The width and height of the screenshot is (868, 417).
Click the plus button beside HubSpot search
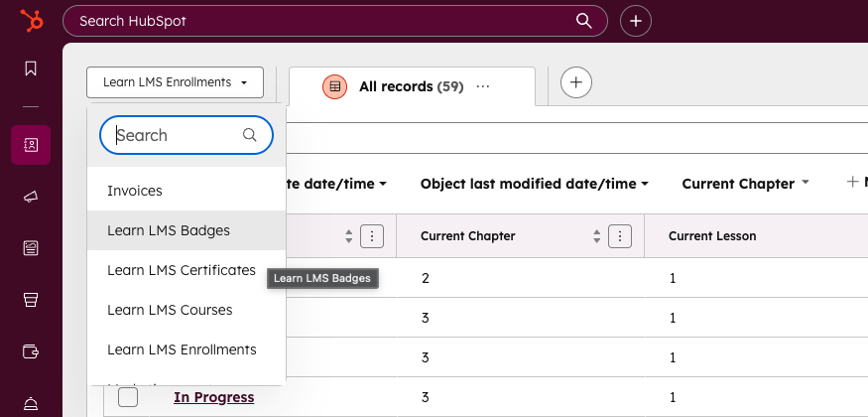(x=636, y=21)
